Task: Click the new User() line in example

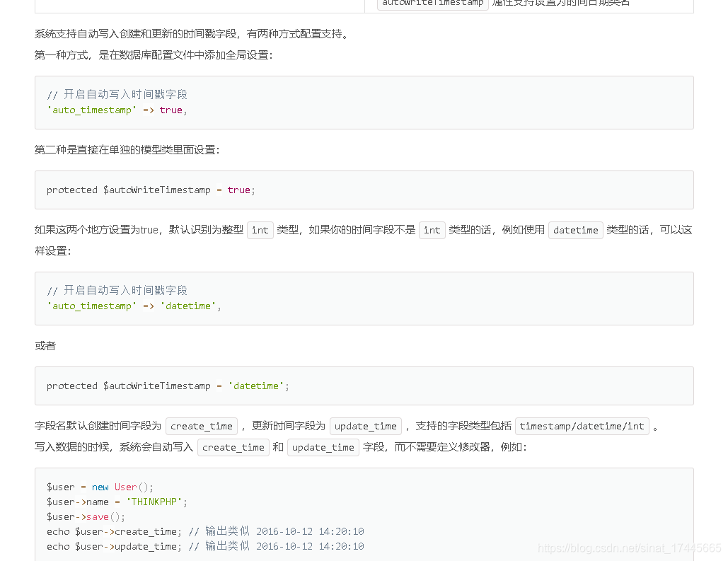Action: (99, 487)
